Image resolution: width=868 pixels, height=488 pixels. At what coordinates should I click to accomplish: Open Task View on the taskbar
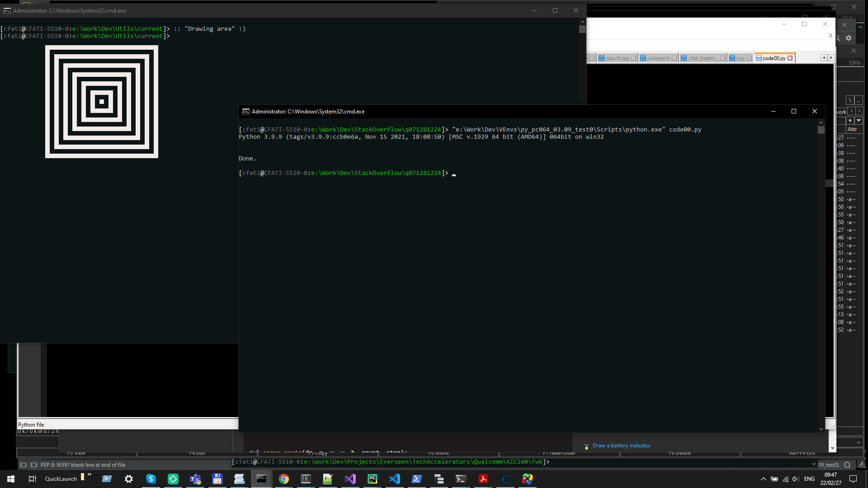[x=33, y=479]
